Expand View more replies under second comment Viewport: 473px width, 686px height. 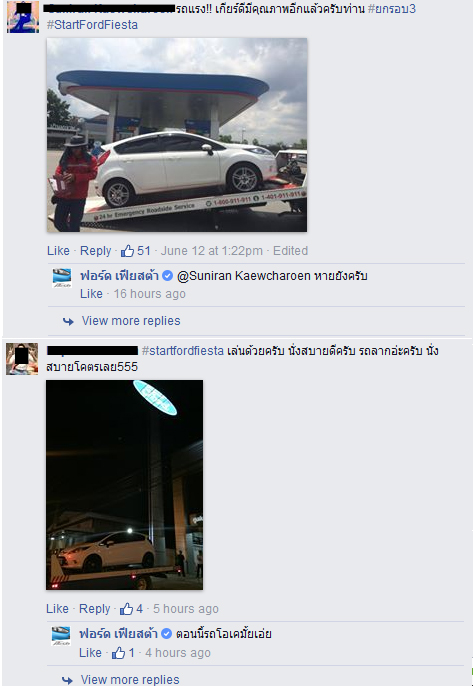pyautogui.click(x=130, y=679)
